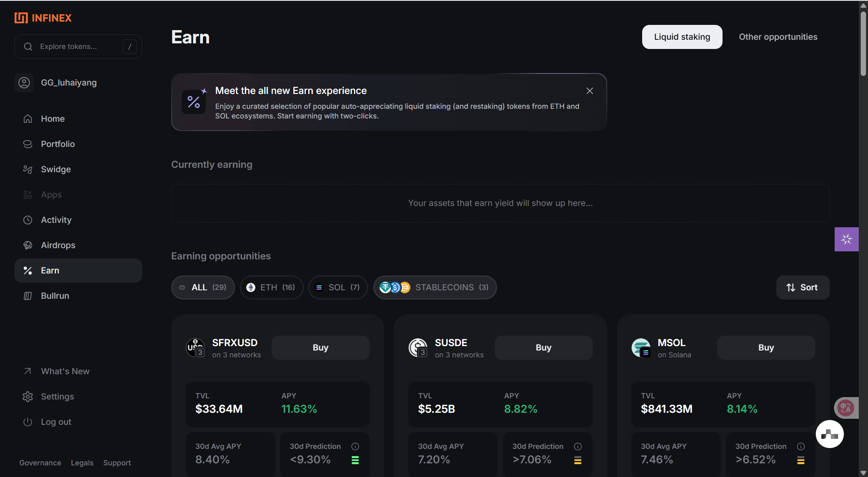Click the Activity clock icon
The height and width of the screenshot is (477, 868).
click(28, 220)
